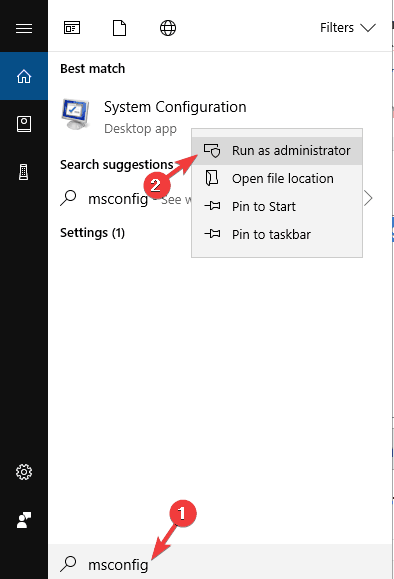Screen dimensions: 394x579
Task: Select Pin to taskbar menu entry
Action: [x=277, y=234]
